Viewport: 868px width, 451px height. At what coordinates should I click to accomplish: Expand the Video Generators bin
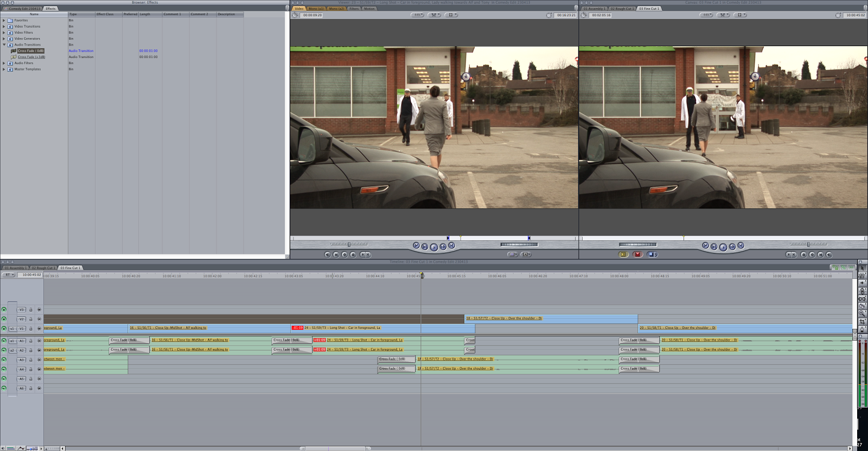(4, 39)
